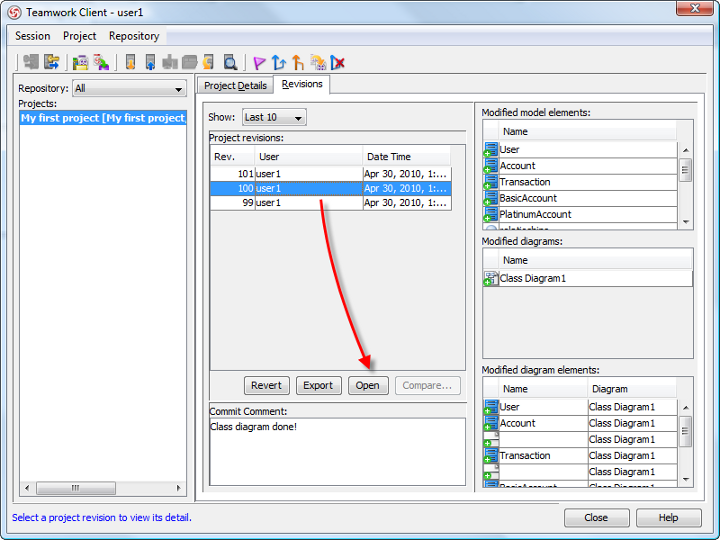The image size is (720, 540).
Task: Click the class icon beside PlatinumAccount
Action: tap(491, 214)
